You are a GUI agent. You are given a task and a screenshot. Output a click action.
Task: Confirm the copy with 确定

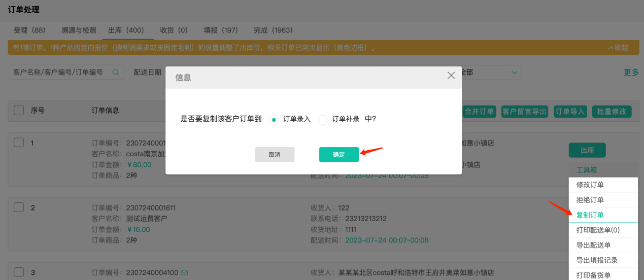click(x=339, y=155)
